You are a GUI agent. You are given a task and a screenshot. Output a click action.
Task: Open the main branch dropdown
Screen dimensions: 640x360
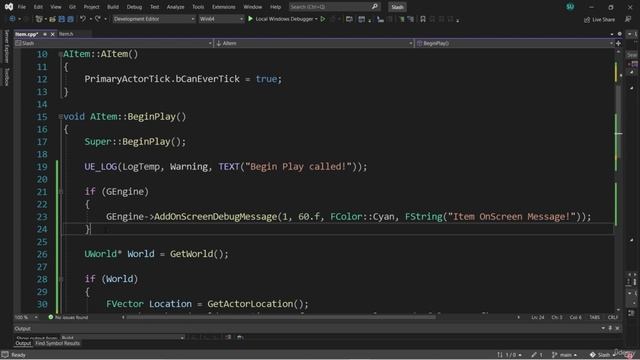565,355
